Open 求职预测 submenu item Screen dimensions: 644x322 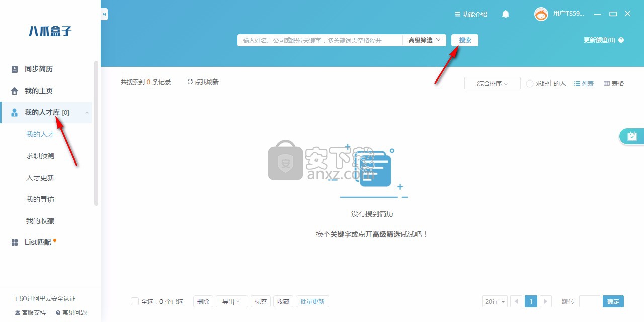point(40,156)
